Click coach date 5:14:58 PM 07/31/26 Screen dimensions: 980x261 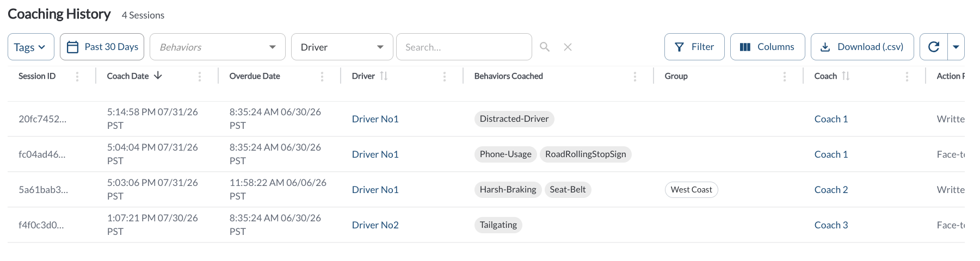[x=152, y=119]
